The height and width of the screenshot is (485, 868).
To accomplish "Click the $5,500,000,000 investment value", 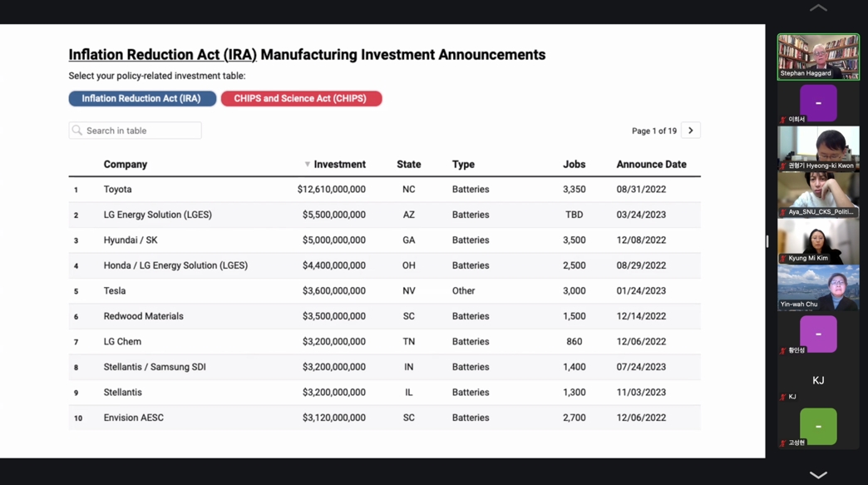I will (333, 215).
